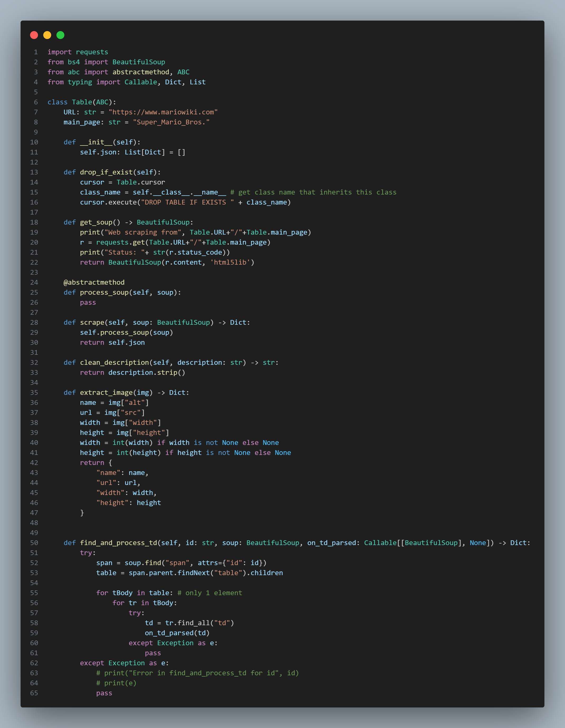Viewport: 565px width, 728px height.
Task: Click the mariowiki URL string
Action: [x=163, y=112]
